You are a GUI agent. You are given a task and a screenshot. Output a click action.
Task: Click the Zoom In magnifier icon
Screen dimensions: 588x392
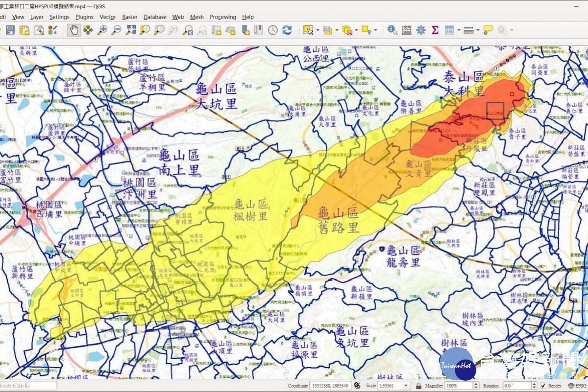tap(102, 30)
